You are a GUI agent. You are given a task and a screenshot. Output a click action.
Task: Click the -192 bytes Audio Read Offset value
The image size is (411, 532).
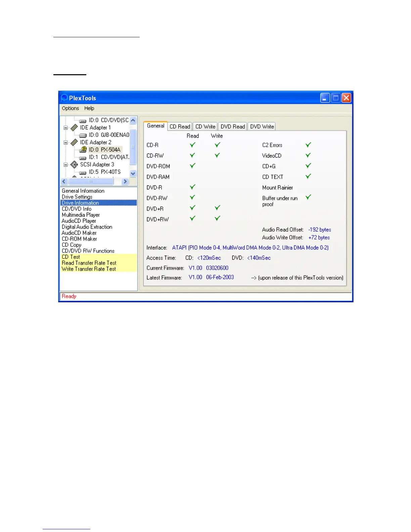click(x=320, y=230)
